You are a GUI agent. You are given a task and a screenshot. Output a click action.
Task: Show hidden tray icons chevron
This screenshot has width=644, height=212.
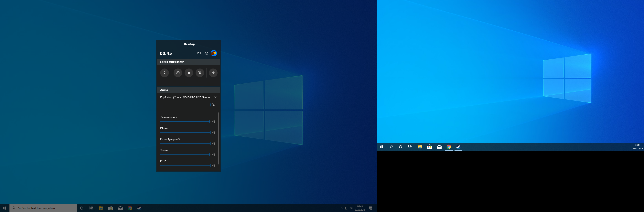(342, 208)
